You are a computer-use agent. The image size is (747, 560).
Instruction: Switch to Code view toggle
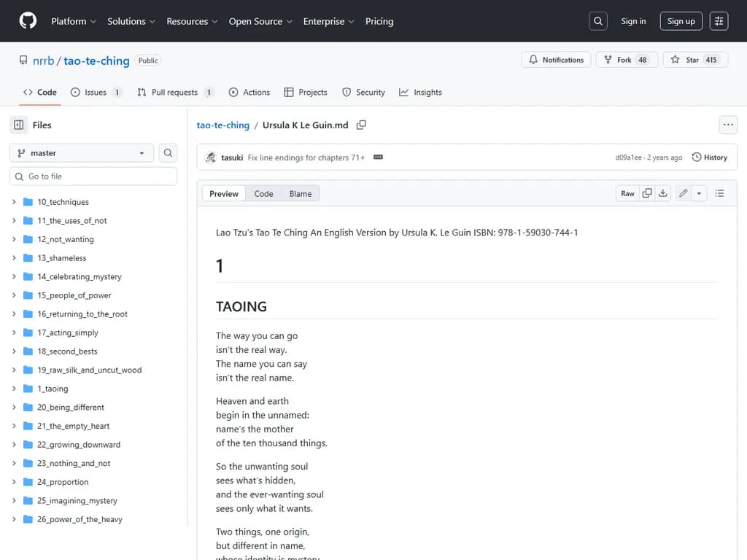(263, 193)
